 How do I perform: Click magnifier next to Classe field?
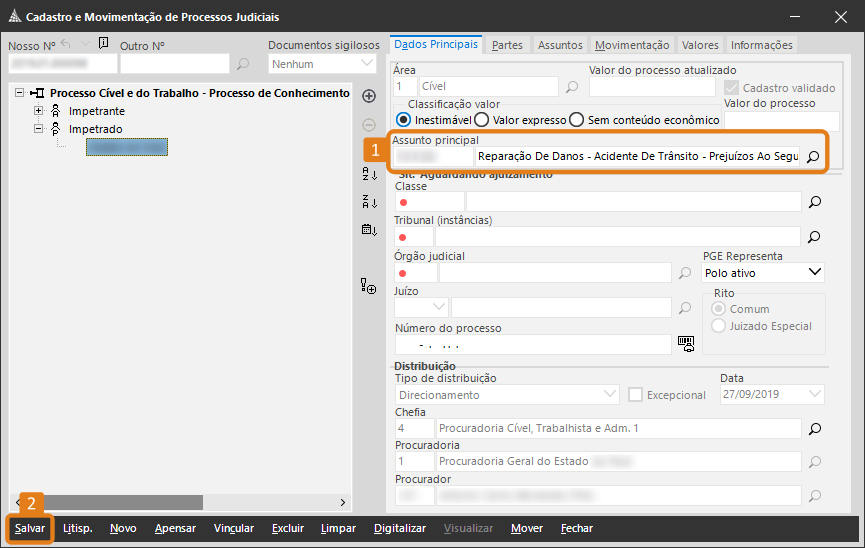pyautogui.click(x=814, y=202)
